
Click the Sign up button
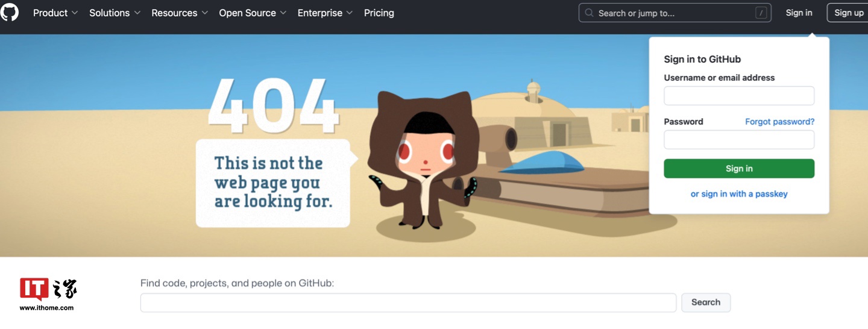pyautogui.click(x=849, y=13)
